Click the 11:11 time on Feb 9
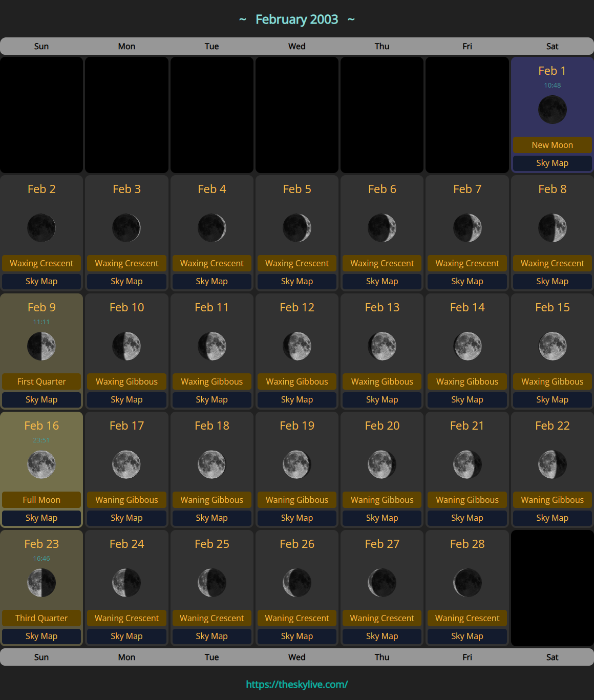 [41, 322]
